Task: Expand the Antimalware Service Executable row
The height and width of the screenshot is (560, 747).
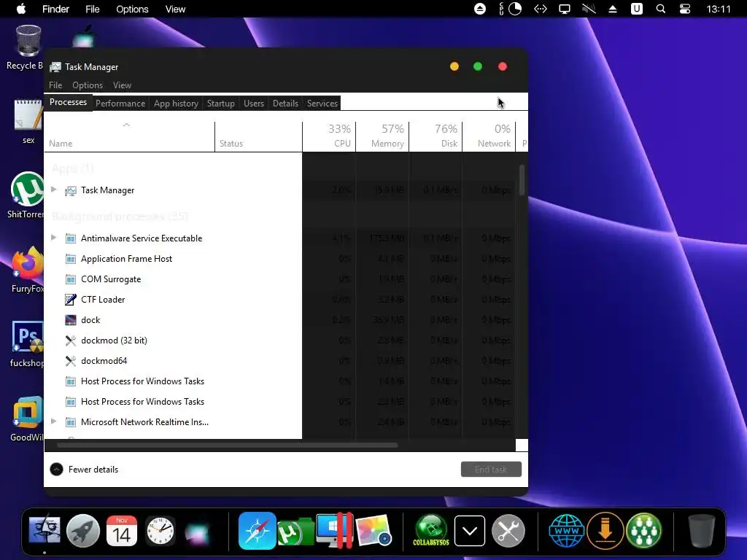Action: pos(54,238)
